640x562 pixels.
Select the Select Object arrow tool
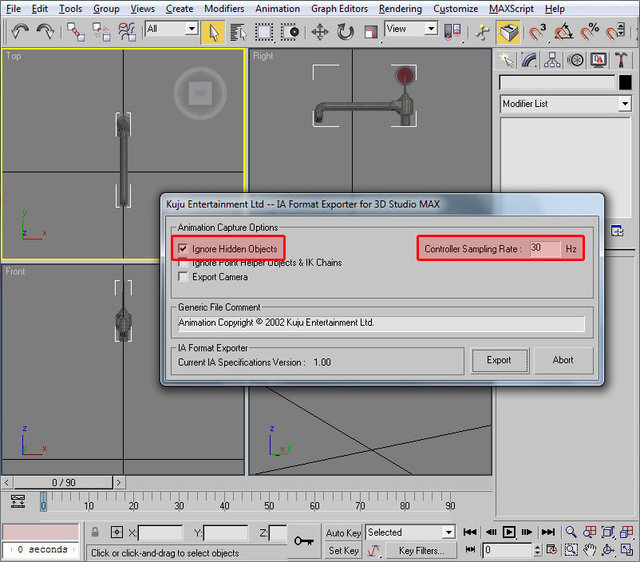[212, 32]
